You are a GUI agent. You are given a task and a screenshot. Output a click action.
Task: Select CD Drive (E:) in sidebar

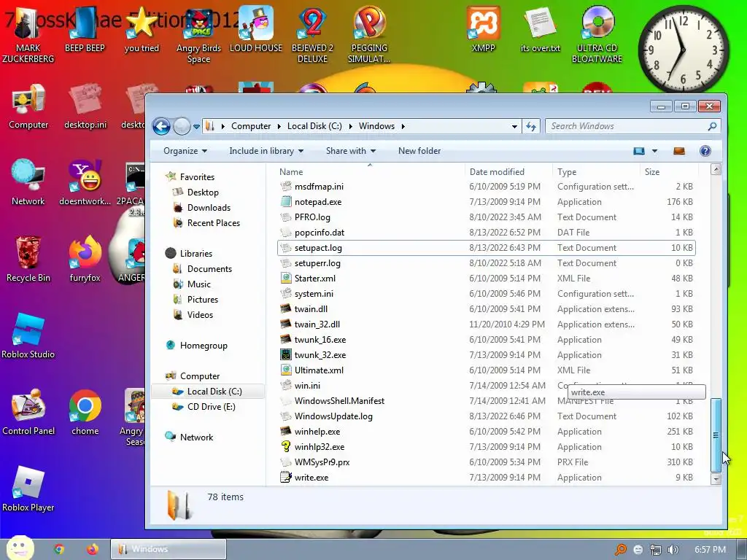pos(211,407)
